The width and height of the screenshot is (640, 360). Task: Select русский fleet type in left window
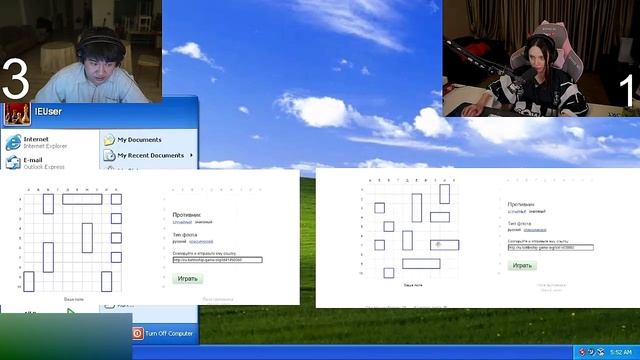(179, 242)
